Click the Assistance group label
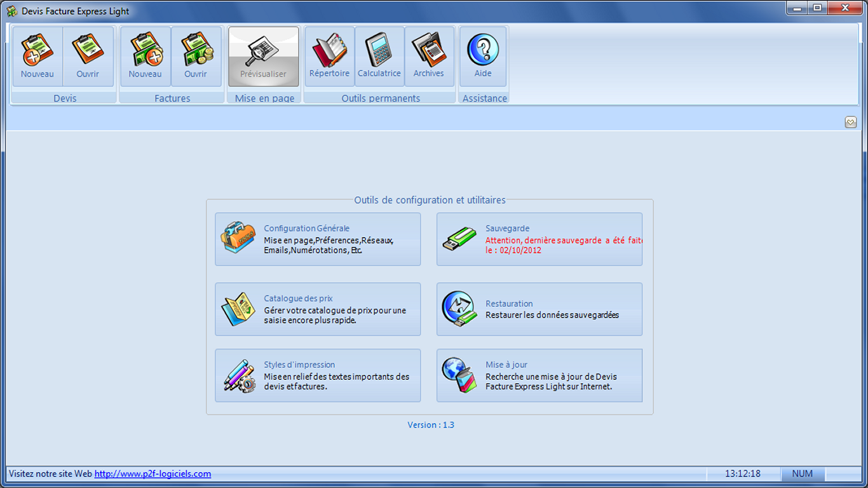The image size is (868, 488). click(485, 98)
